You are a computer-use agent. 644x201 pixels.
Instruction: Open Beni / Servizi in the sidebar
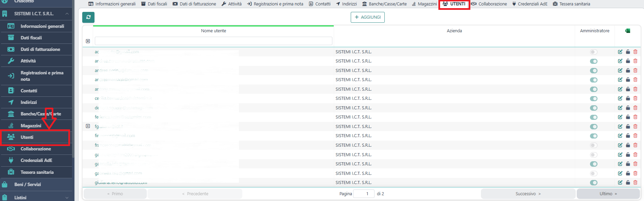(36, 184)
